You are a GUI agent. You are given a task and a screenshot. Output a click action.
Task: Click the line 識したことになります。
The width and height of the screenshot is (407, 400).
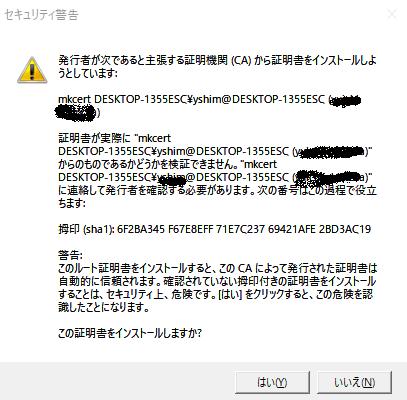104,307
